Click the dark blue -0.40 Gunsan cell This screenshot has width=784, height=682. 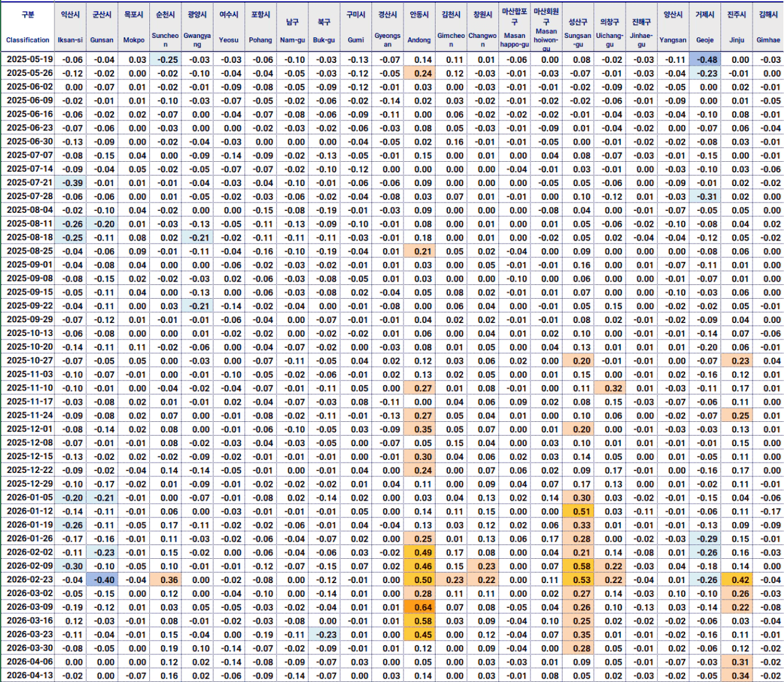click(x=102, y=580)
